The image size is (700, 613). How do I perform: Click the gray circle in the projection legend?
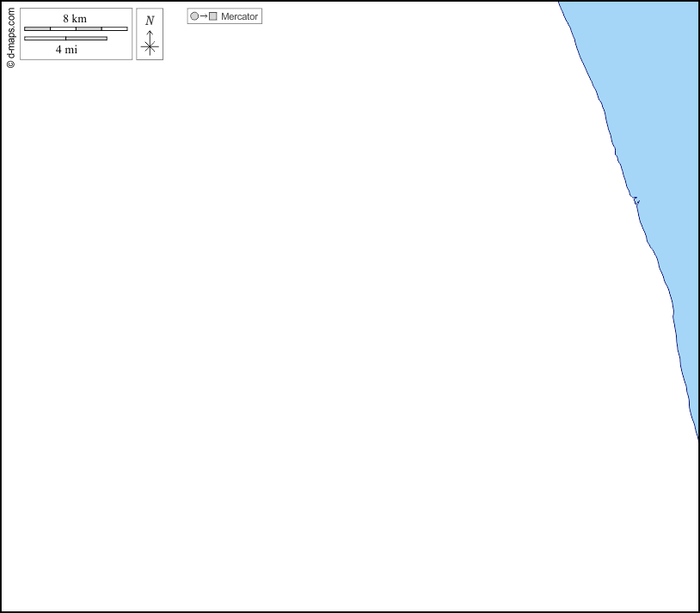(x=194, y=16)
